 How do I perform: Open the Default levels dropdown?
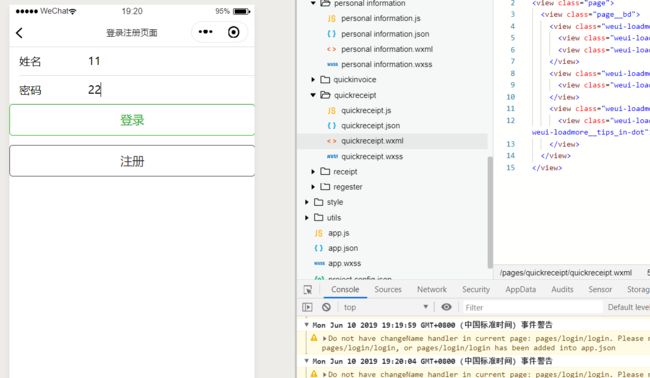tap(628, 308)
